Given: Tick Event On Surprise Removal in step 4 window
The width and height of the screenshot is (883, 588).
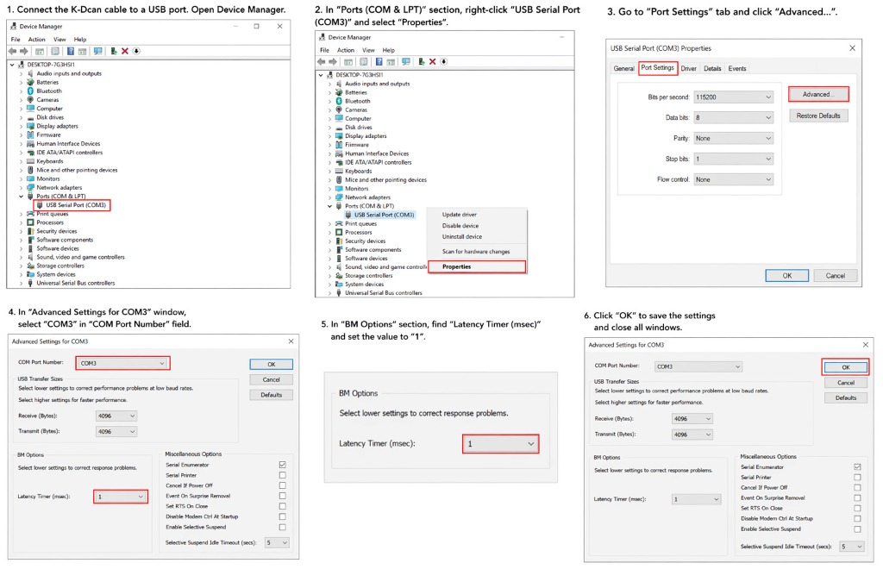Looking at the screenshot, I should click(x=282, y=497).
